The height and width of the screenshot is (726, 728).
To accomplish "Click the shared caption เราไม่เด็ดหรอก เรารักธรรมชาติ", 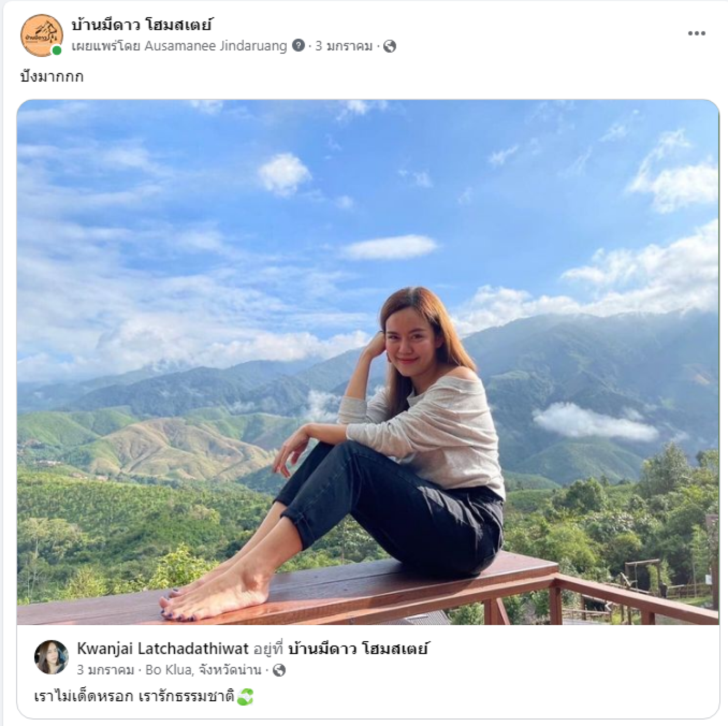I will 134,697.
